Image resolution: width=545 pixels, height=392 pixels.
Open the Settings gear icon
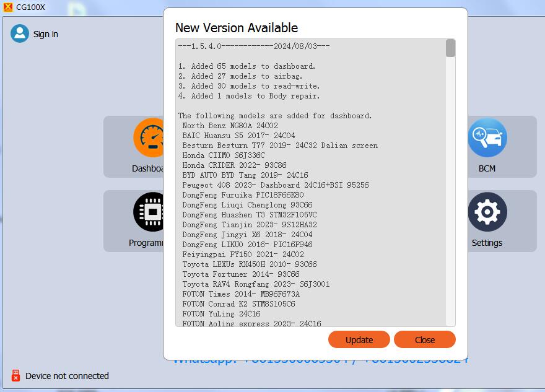[487, 212]
